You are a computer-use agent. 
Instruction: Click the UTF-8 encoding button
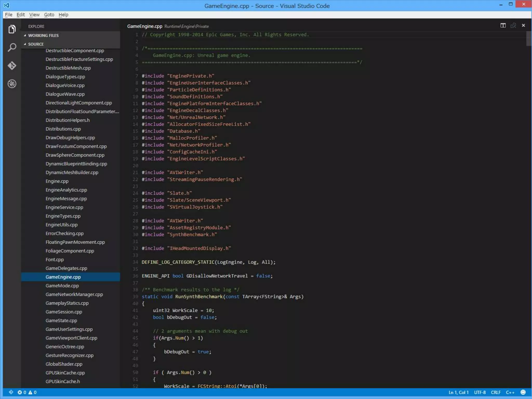[x=480, y=392]
